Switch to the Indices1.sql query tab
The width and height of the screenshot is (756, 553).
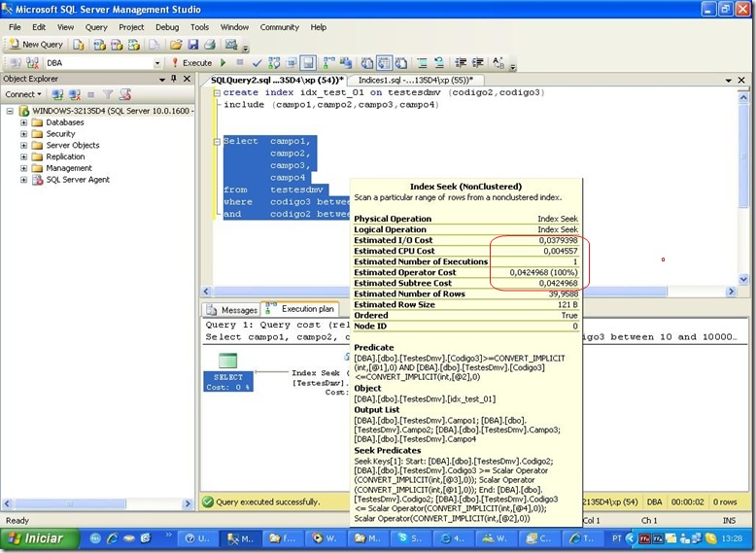(415, 80)
